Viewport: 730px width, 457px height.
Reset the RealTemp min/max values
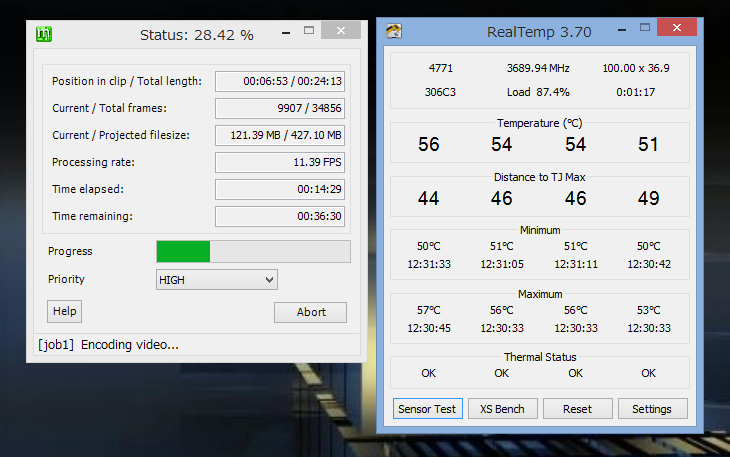577,409
